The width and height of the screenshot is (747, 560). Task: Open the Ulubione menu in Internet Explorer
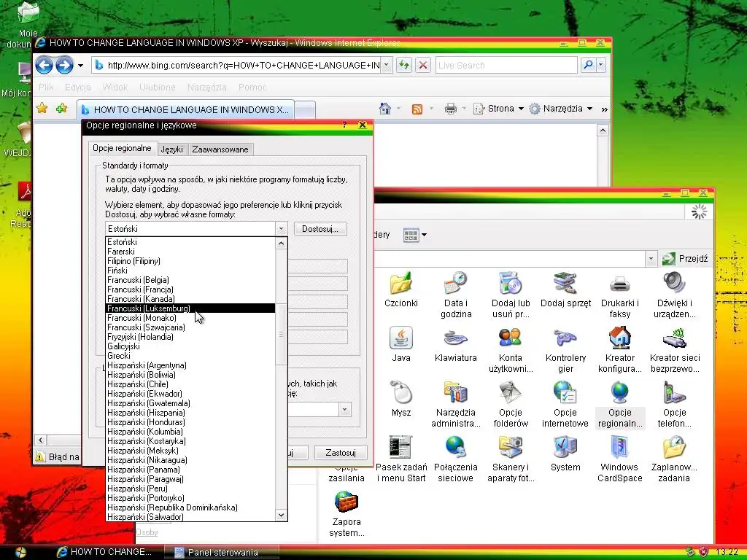[158, 87]
